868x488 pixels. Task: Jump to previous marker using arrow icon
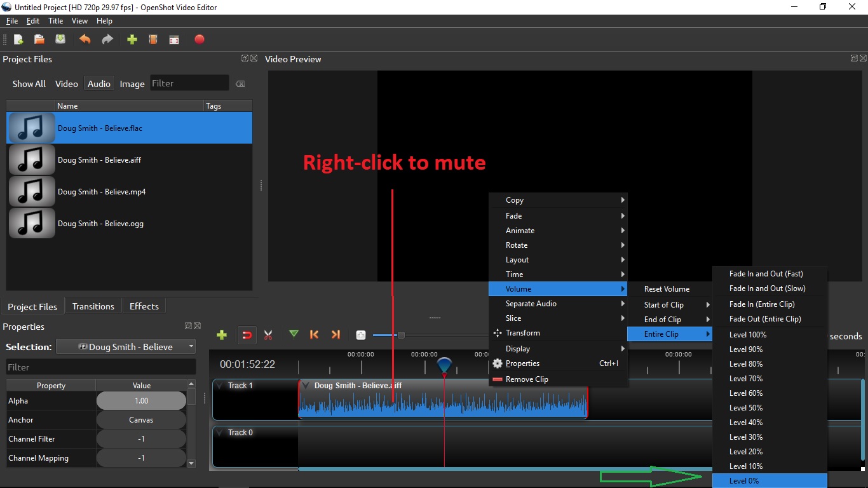[314, 335]
